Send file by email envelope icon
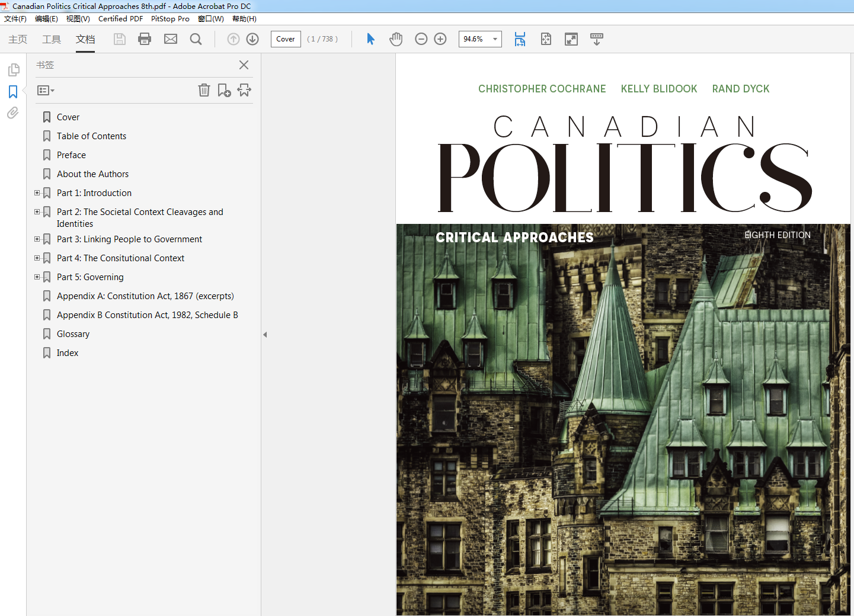This screenshot has height=616, width=854. click(171, 39)
